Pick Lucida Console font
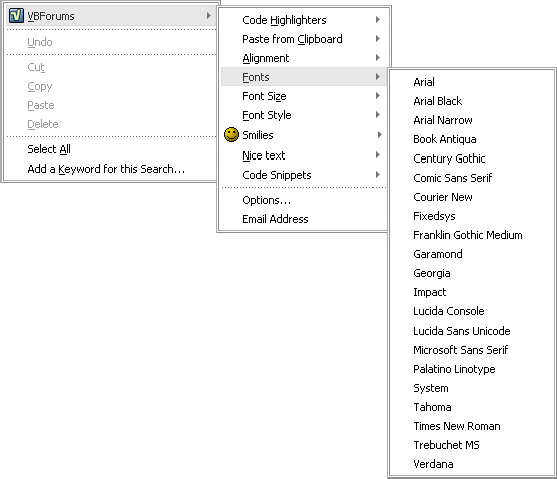The image size is (557, 479). pyautogui.click(x=472, y=311)
